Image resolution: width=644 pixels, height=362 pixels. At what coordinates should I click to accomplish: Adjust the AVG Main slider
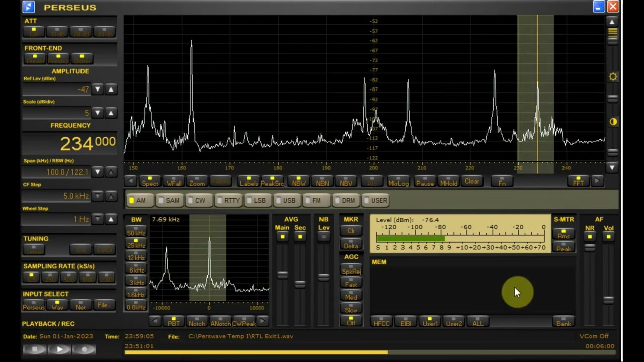click(x=282, y=275)
